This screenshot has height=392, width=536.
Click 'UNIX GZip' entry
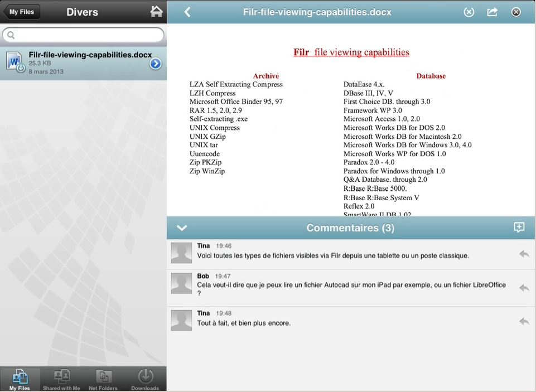(207, 137)
